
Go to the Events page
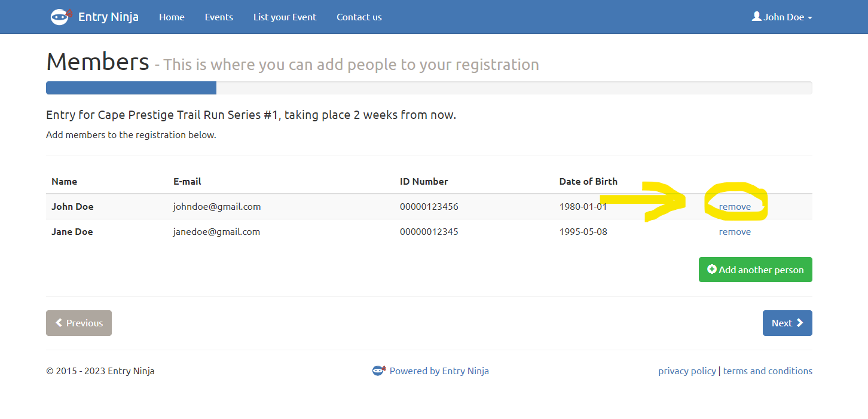coord(219,17)
